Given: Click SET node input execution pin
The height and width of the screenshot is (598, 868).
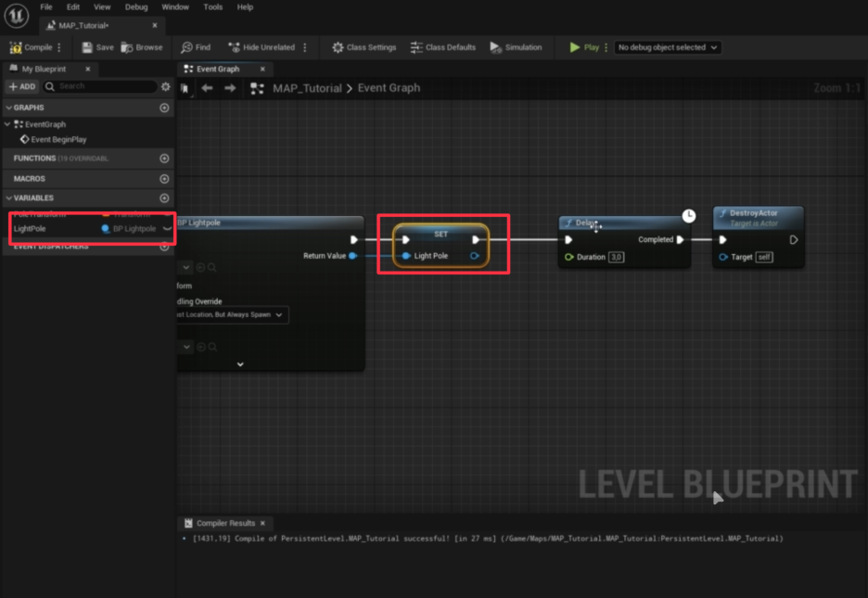Looking at the screenshot, I should tap(406, 240).
